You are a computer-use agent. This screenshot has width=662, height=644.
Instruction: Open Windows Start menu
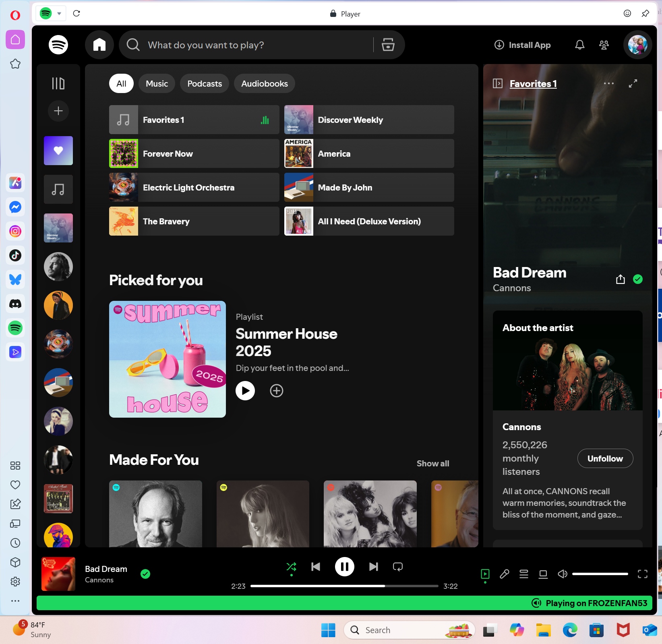pyautogui.click(x=328, y=630)
